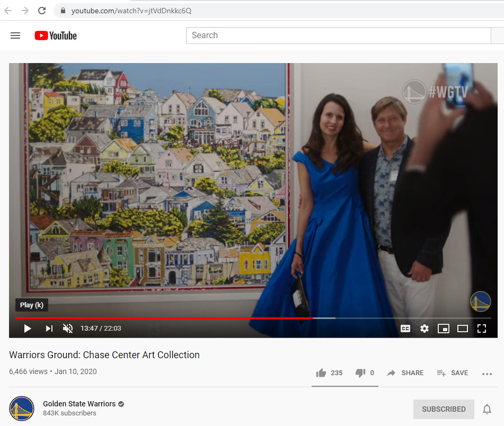Open the hamburger guide menu
Image resolution: width=504 pixels, height=426 pixels.
(15, 35)
